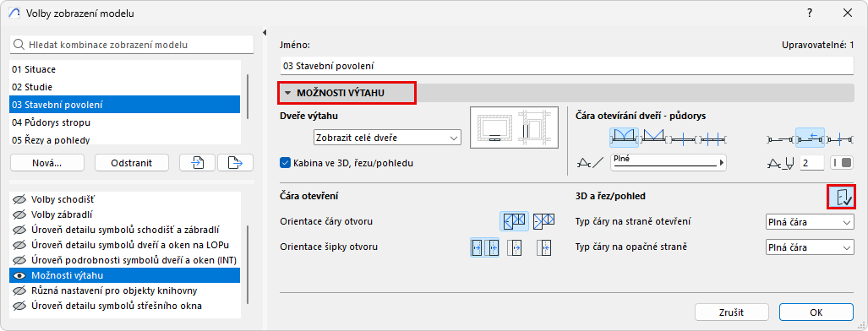Hide the Možnosti výtahu panel via eye icon

click(x=20, y=275)
